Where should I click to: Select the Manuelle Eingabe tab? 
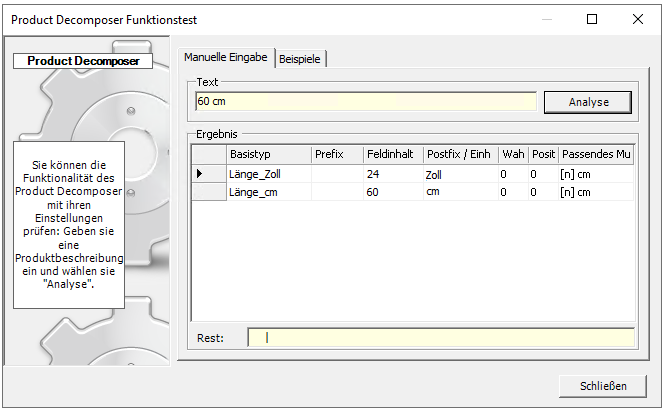point(226,57)
